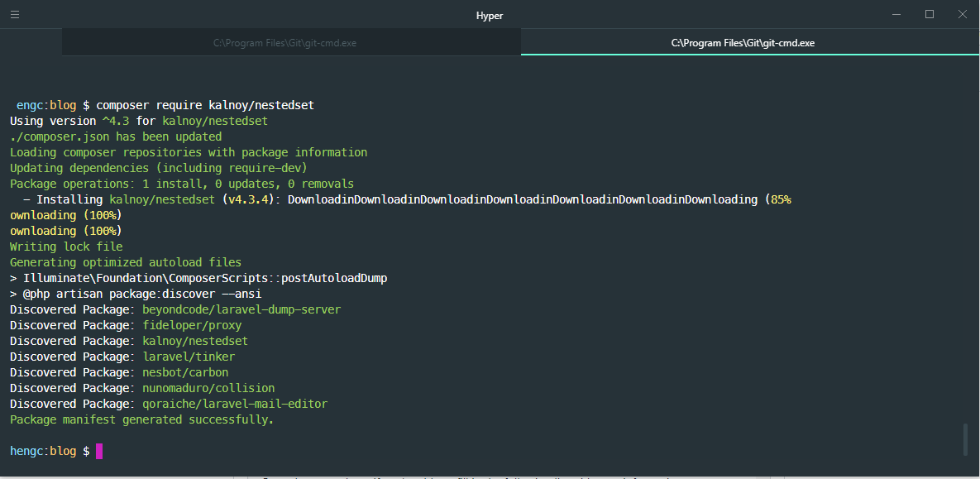Click 'Loading composer repositories with package information'
This screenshot has height=479, width=980.
tap(189, 152)
